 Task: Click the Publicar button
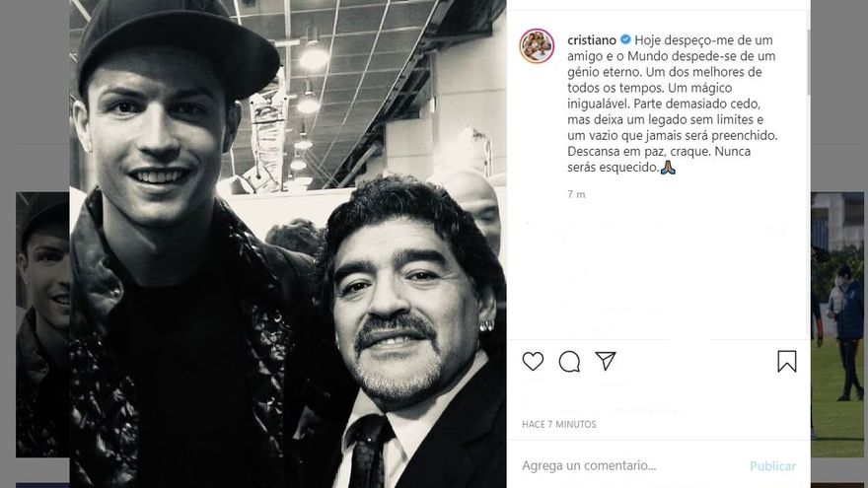772,466
